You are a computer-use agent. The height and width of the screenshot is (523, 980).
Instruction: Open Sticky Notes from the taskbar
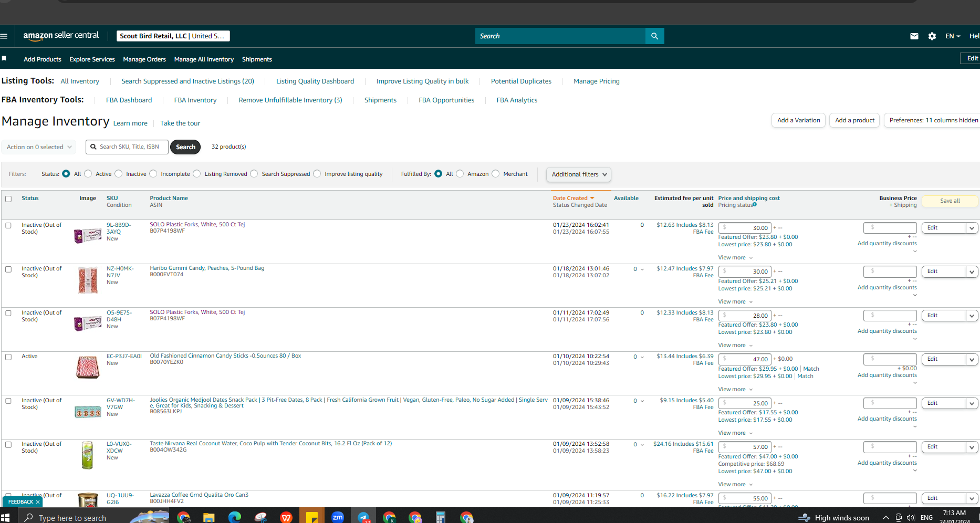(x=312, y=518)
